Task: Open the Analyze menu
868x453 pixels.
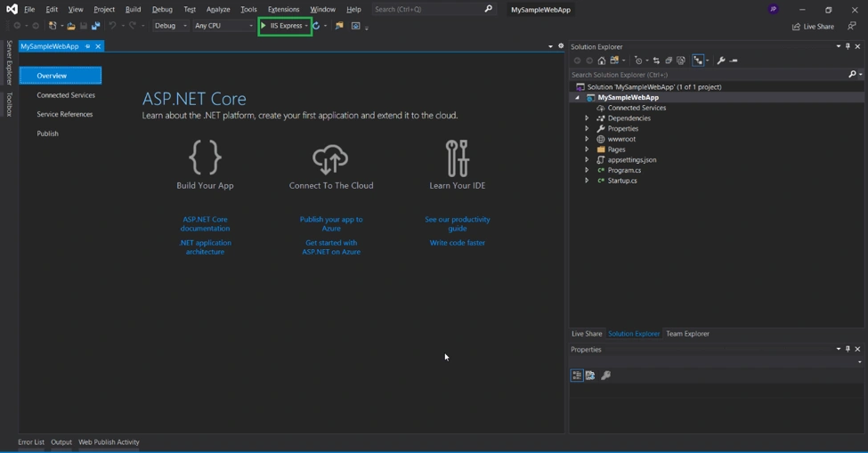Action: [218, 10]
